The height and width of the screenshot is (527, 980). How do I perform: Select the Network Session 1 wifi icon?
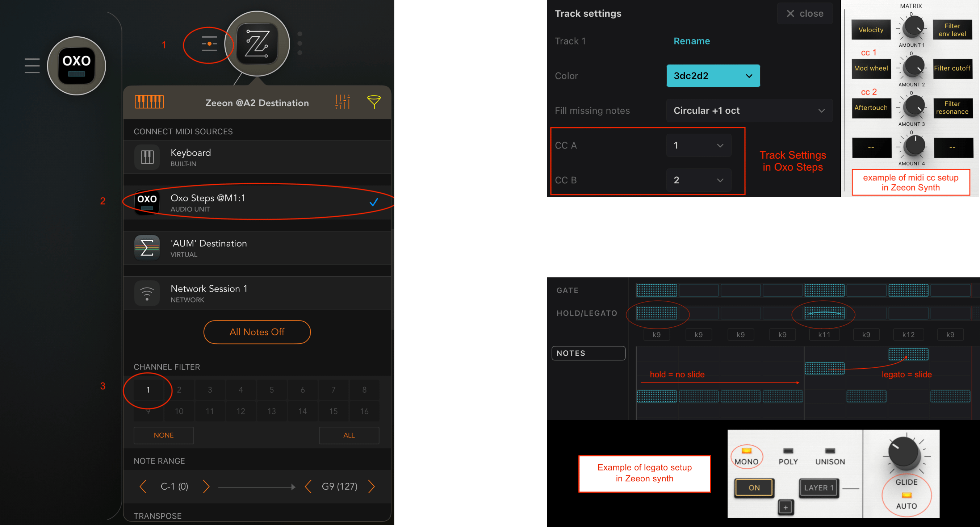click(x=147, y=293)
